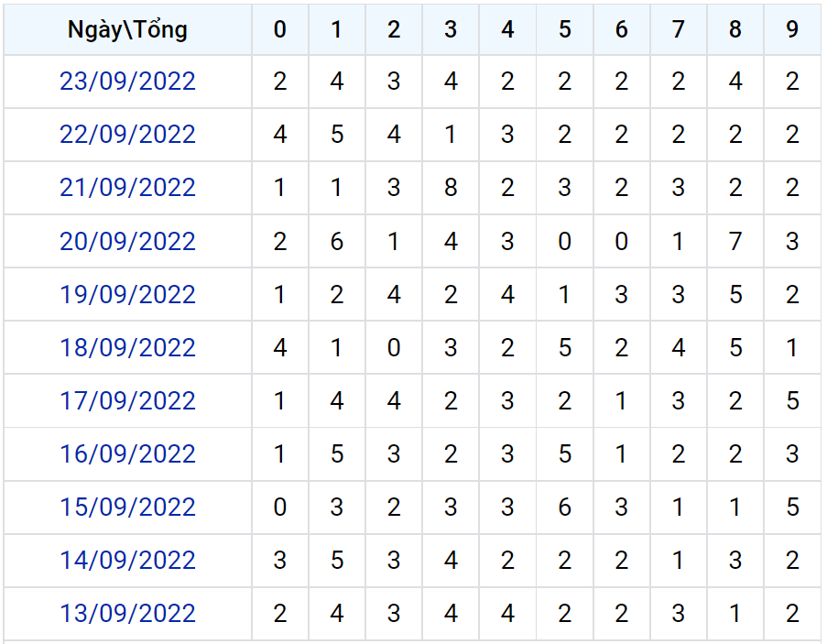Viewport: 827px width, 644px height.
Task: Click the 18/09/2022 date link
Action: click(x=127, y=348)
